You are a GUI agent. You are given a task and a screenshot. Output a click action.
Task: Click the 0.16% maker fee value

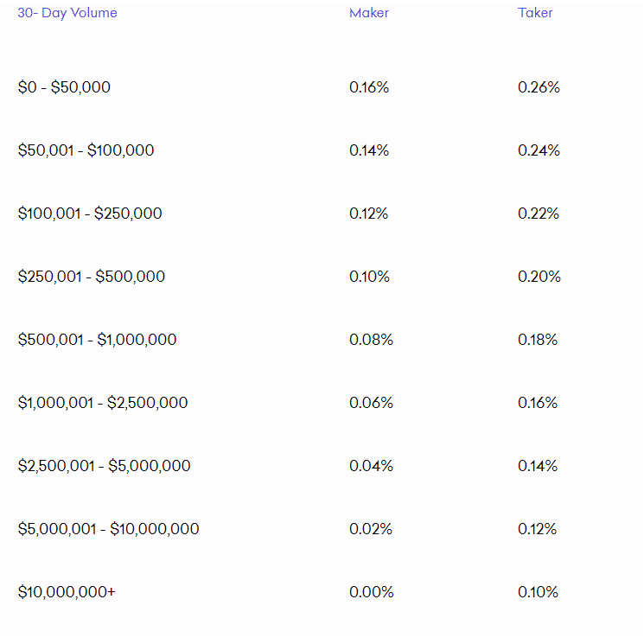point(369,87)
